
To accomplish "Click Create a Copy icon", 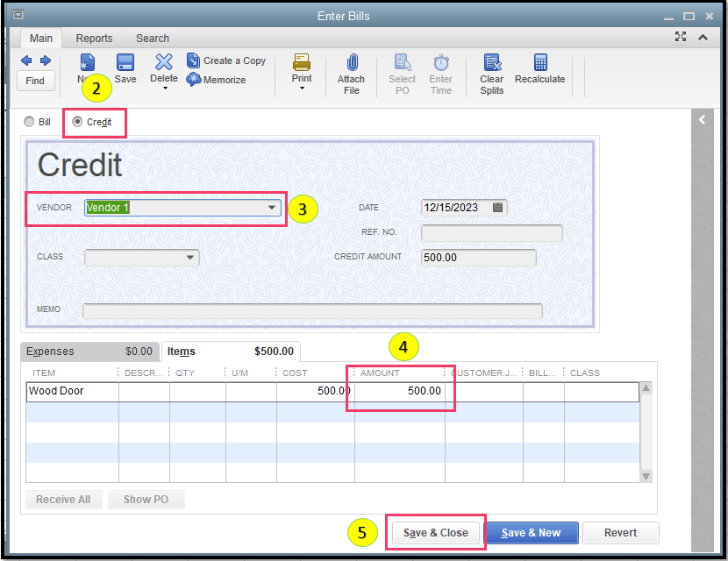I will click(193, 60).
